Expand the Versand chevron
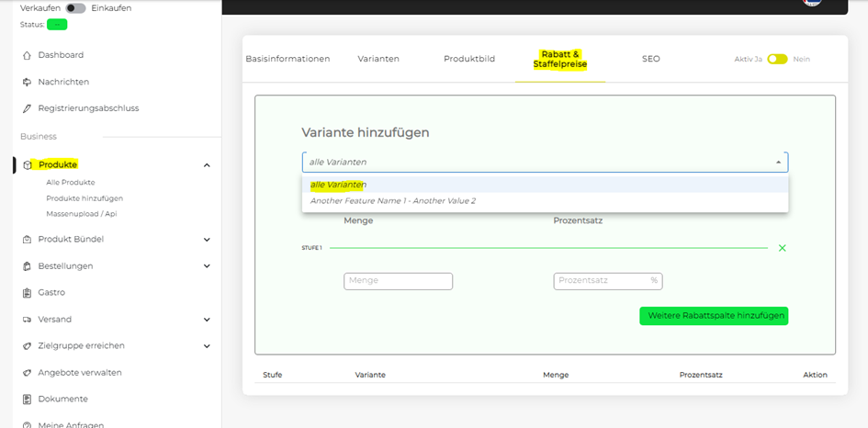Viewport: 868px width, 428px height. [207, 320]
